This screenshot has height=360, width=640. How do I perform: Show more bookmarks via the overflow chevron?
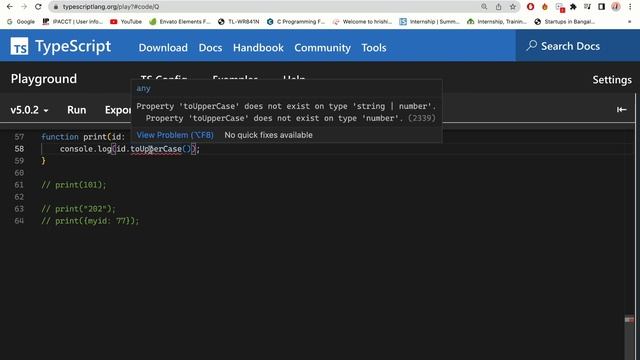click(x=629, y=22)
